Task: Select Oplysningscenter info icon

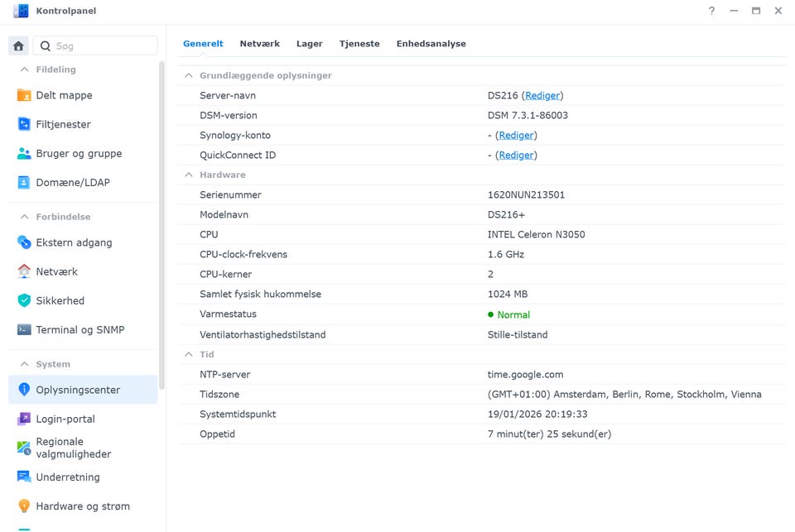Action: (24, 390)
